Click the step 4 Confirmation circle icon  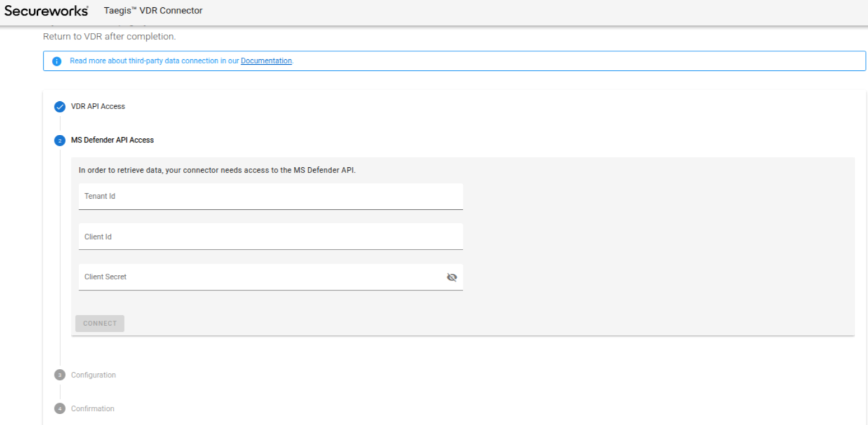coord(60,409)
